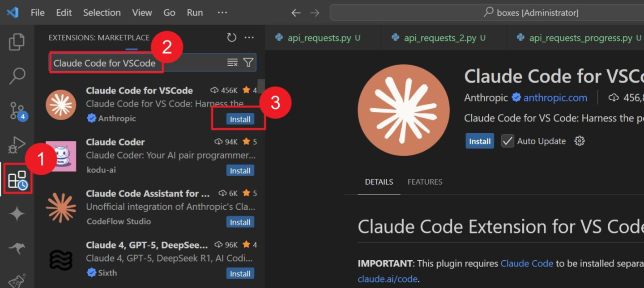Select the DETAILS tab
This screenshot has width=644, height=288.
[379, 182]
